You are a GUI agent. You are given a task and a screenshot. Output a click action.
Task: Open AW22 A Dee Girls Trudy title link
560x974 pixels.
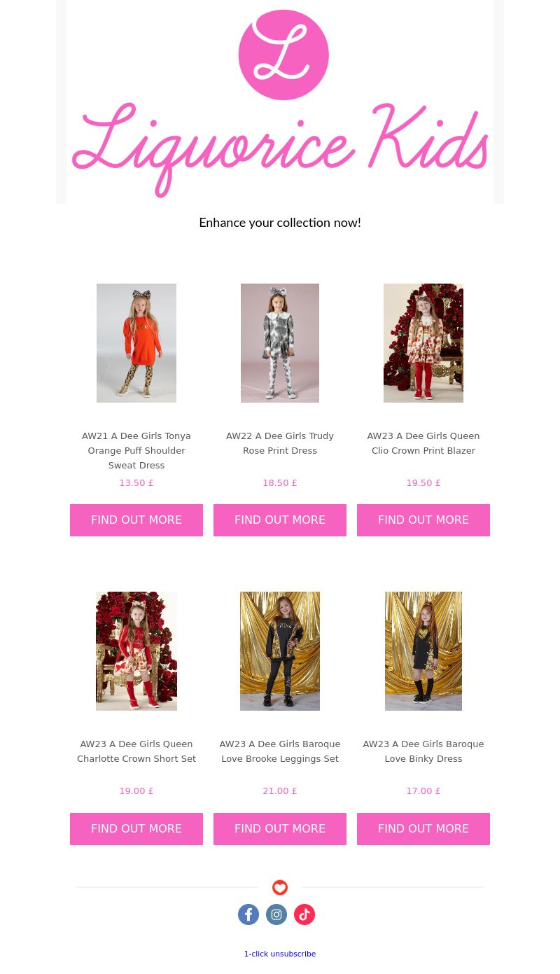click(x=280, y=443)
